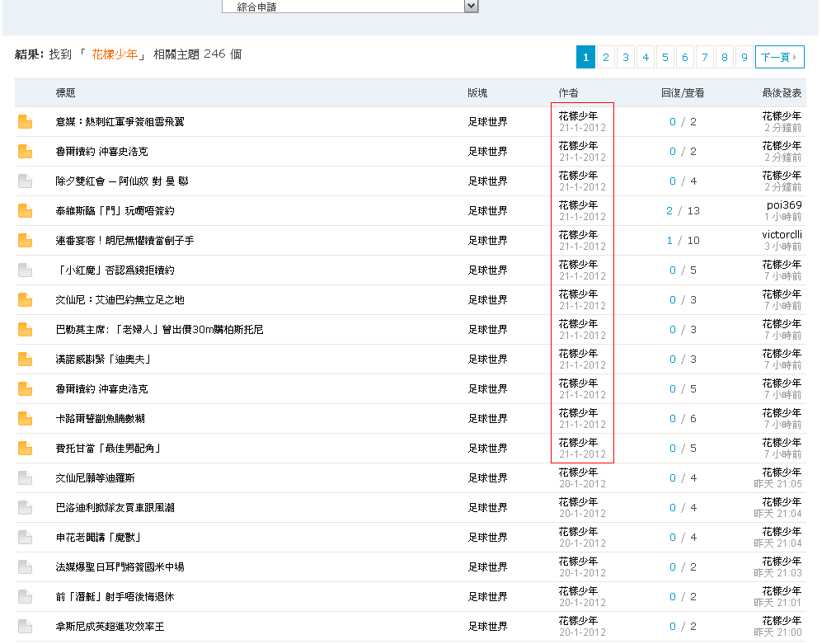Click the folder icon beside 意媒:熱刺紅軍爭簽祖雲飛翼
The width and height of the screenshot is (822, 644).
26,122
